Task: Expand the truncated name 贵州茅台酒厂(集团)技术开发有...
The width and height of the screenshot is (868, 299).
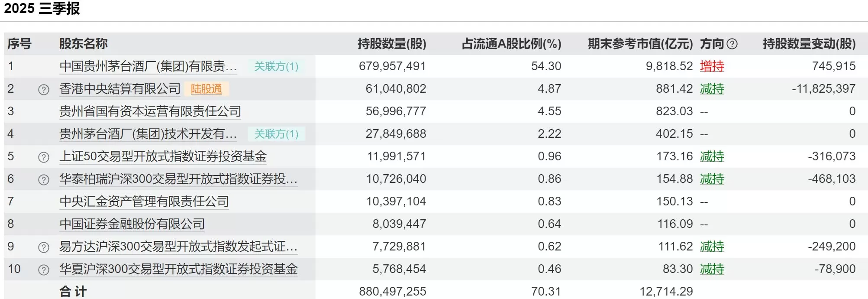Action: pyautogui.click(x=147, y=134)
